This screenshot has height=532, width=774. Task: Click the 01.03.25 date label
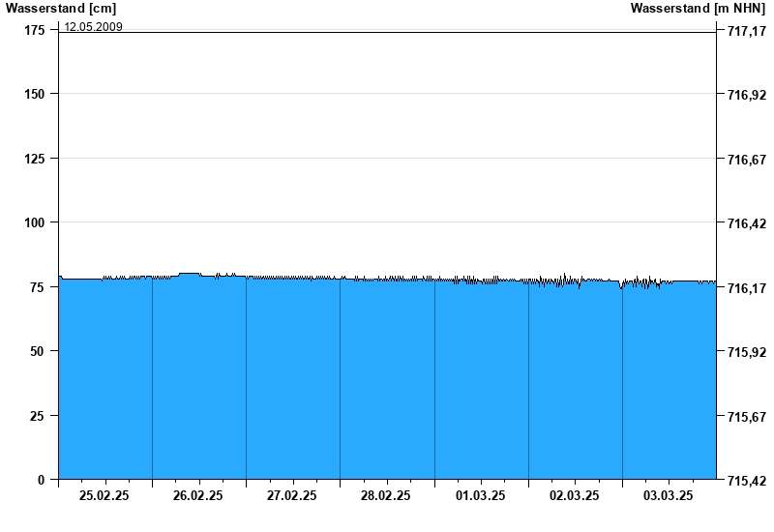[x=481, y=495]
